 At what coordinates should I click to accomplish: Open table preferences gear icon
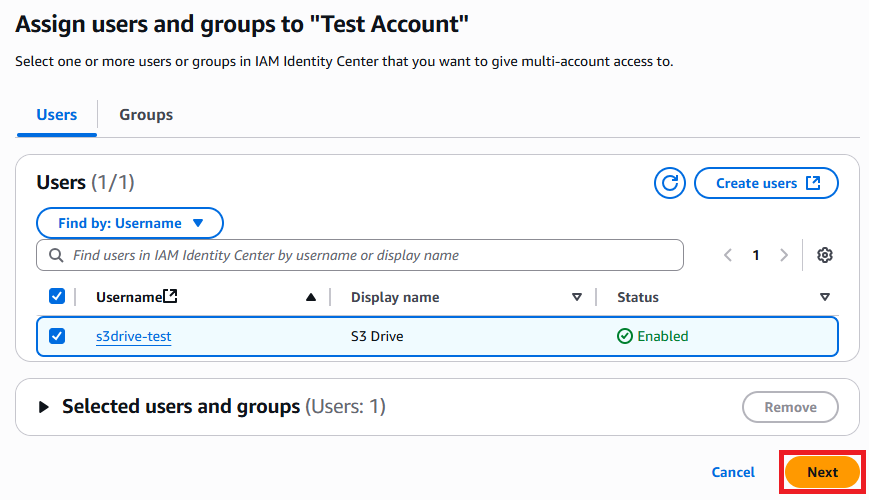[x=825, y=255]
